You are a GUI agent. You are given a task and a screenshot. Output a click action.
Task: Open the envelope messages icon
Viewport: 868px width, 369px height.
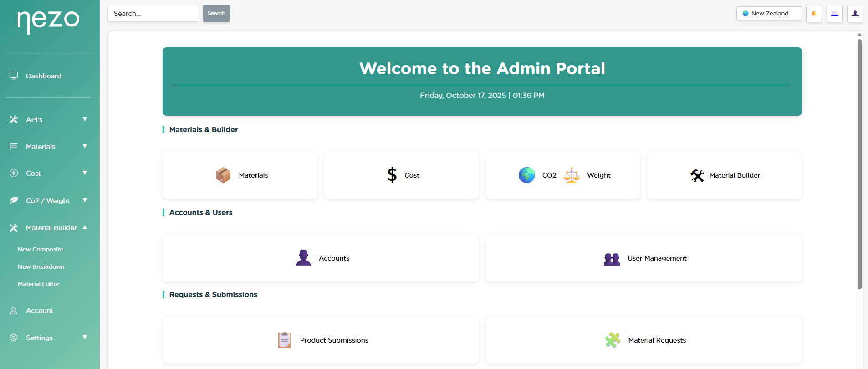pos(834,14)
